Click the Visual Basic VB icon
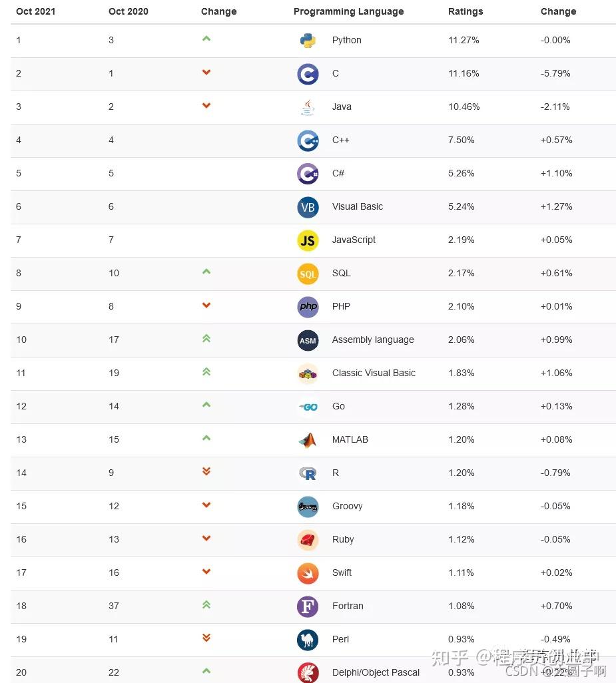 308,207
